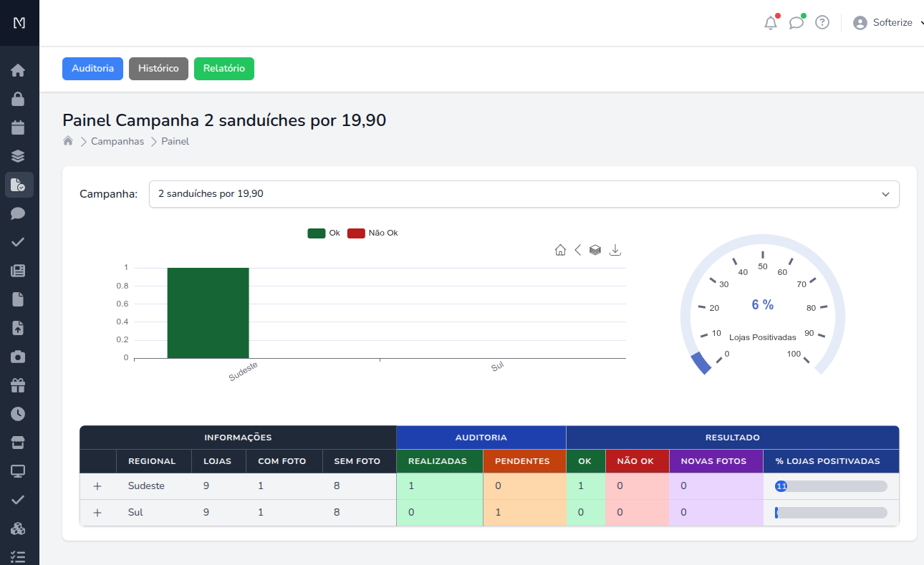924x565 pixels.
Task: Expand the Sul row details
Action: (97, 512)
